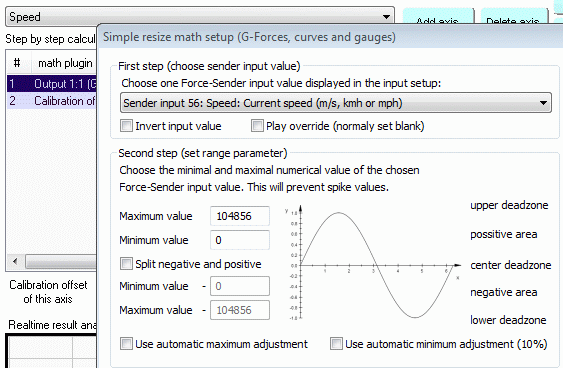
Task: Click the Add axis button
Action: [x=438, y=17]
